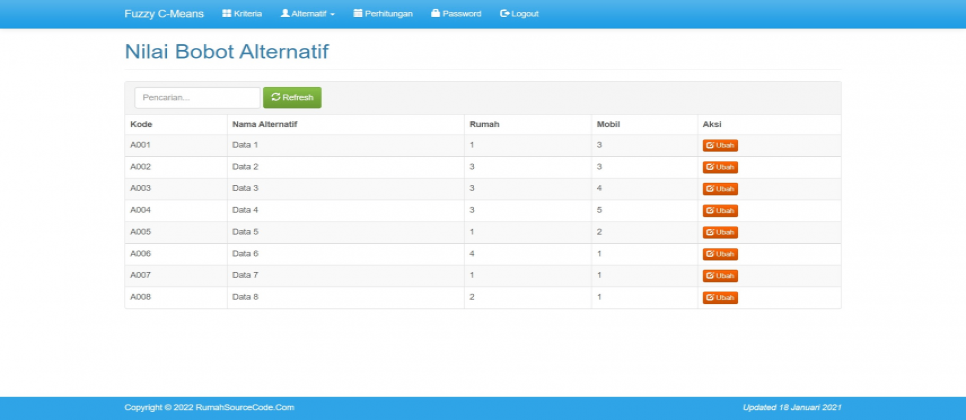Click Rumah value 2 in row A008
Viewport: 966px width, 420px height.
528,297
